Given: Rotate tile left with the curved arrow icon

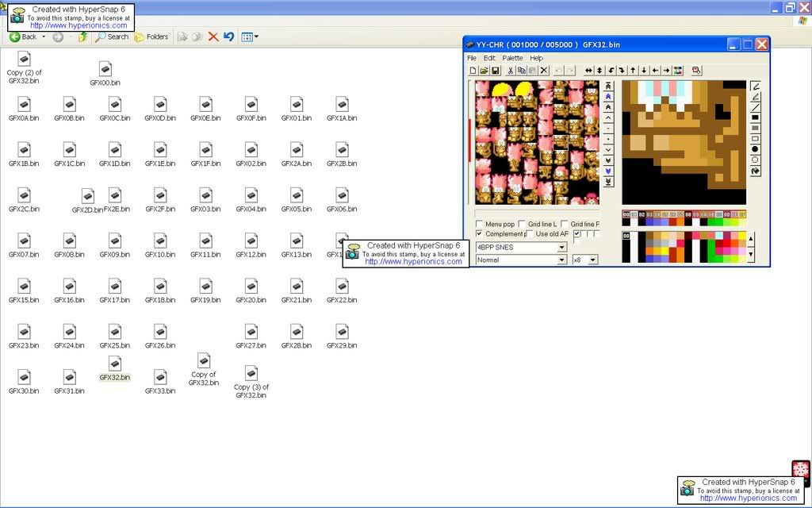Looking at the screenshot, I should tap(611, 71).
